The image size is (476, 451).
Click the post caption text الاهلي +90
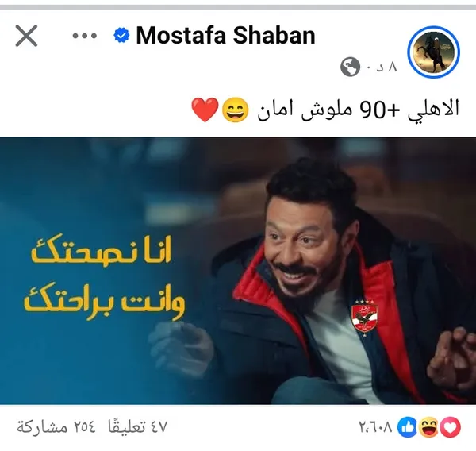(x=409, y=109)
